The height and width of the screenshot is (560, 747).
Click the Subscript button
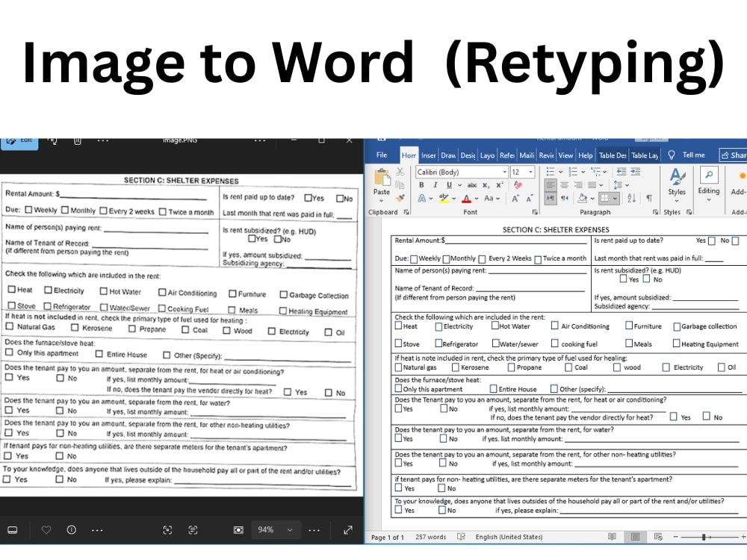coord(486,185)
